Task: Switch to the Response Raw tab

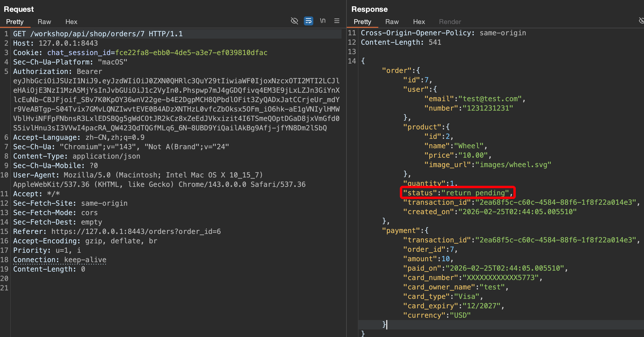Action: point(392,22)
